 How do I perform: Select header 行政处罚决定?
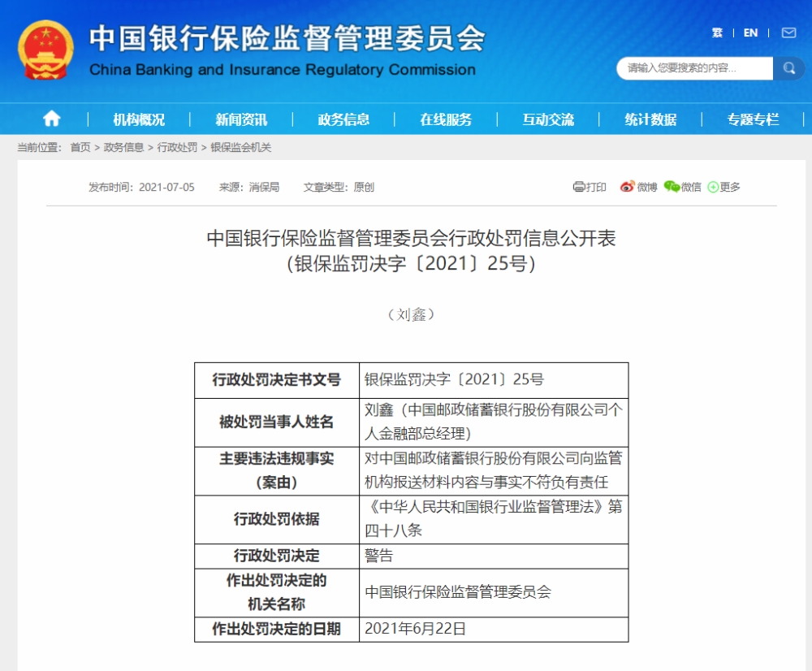pyautogui.click(x=277, y=556)
